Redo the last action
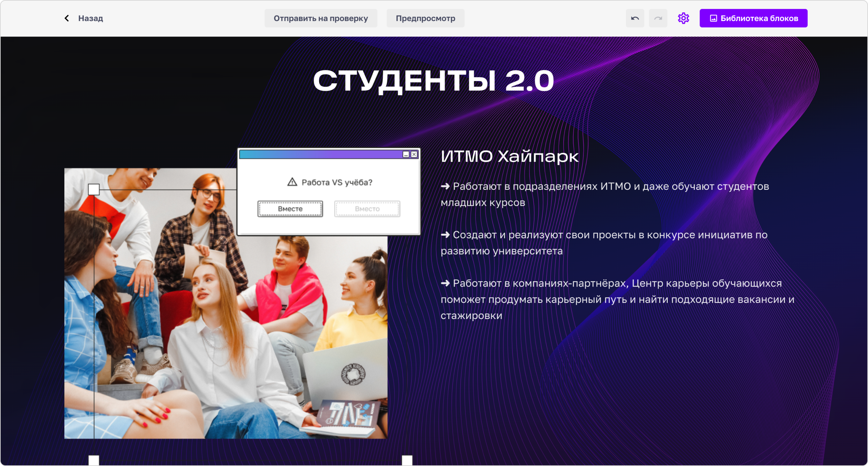Screen dimensions: 868x466 pos(658,18)
